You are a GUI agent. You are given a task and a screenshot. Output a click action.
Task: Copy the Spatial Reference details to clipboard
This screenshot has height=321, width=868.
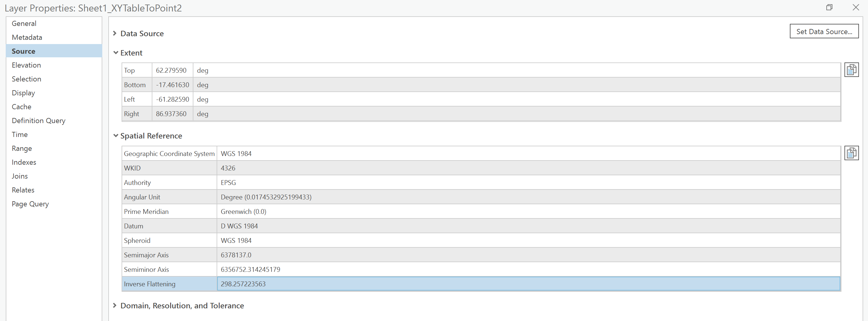pos(851,153)
